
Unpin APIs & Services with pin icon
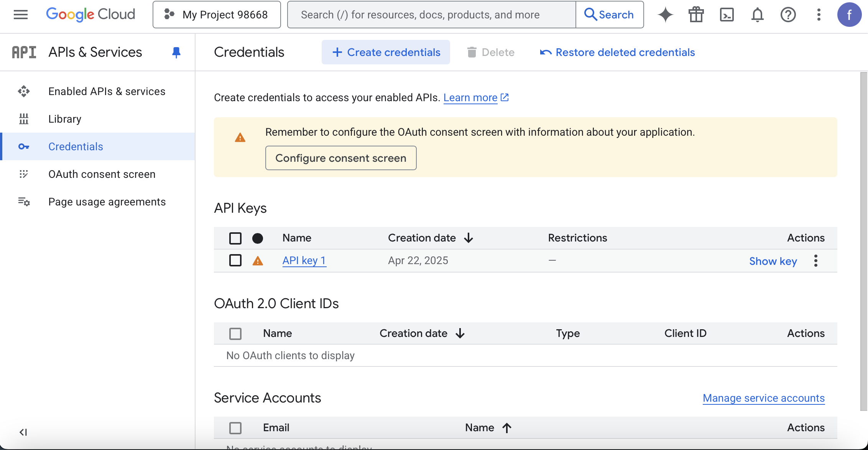(x=176, y=52)
